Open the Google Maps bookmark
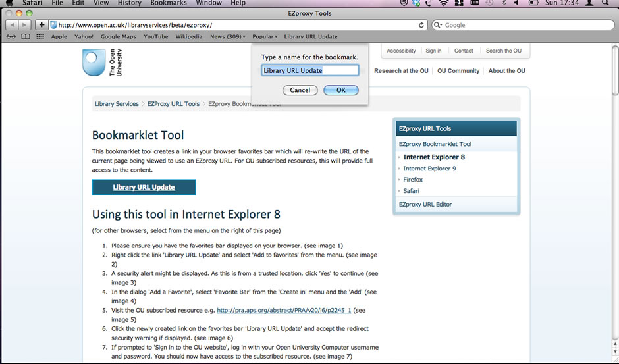Screen dimensions: 619x364 coord(119,36)
